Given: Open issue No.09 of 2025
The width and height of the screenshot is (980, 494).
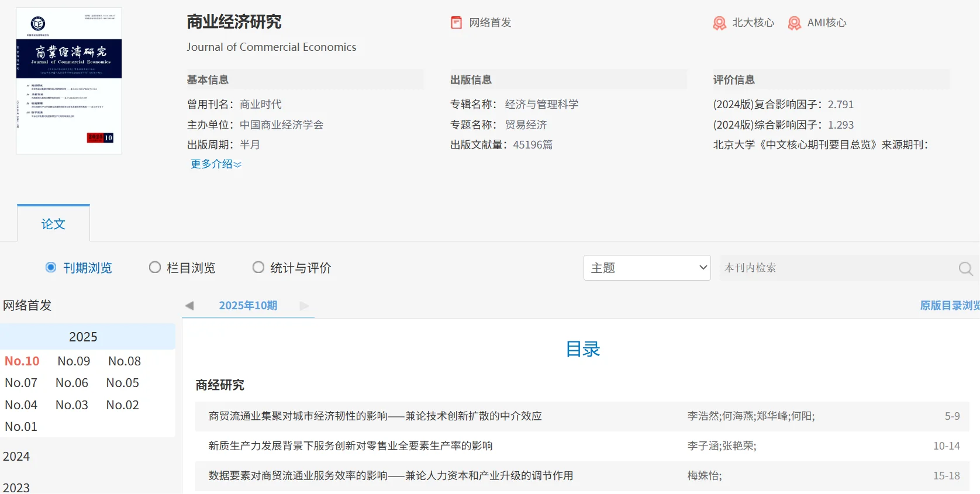Looking at the screenshot, I should point(74,361).
